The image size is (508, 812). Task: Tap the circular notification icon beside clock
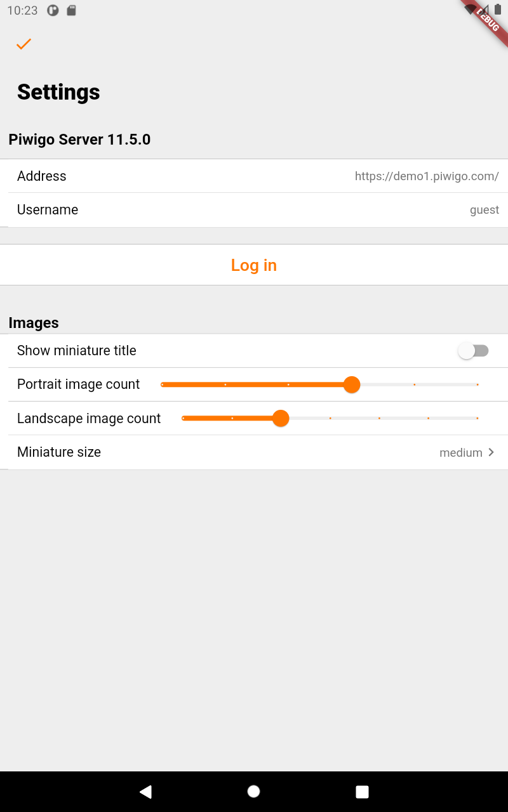53,11
